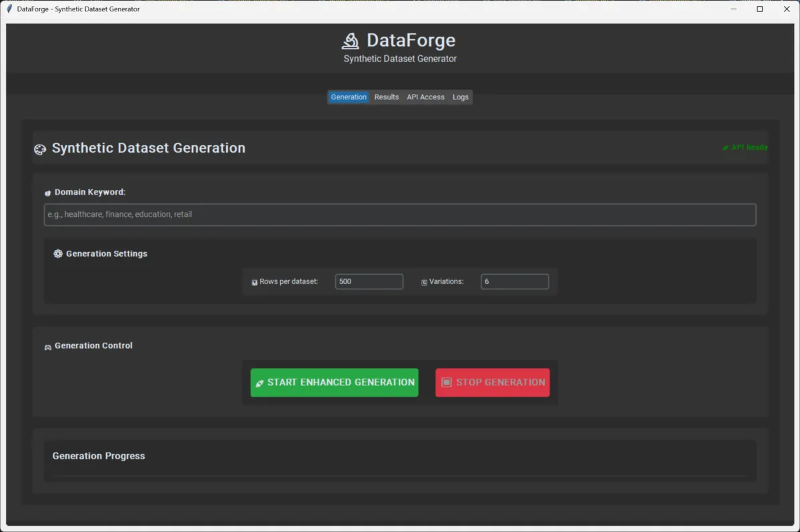Click the icon beside Variations label
The width and height of the screenshot is (800, 532).
point(424,283)
